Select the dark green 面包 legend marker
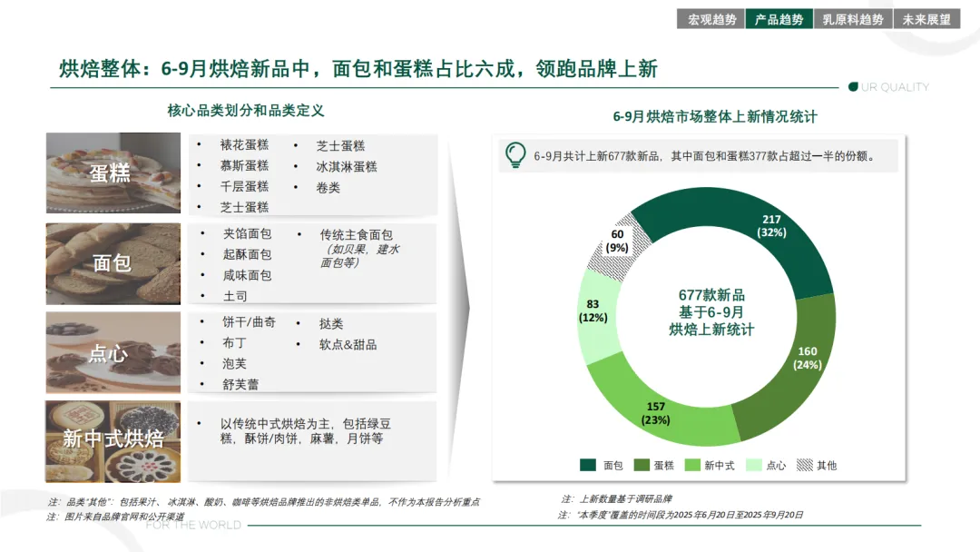Image resolution: width=980 pixels, height=552 pixels. [x=586, y=463]
